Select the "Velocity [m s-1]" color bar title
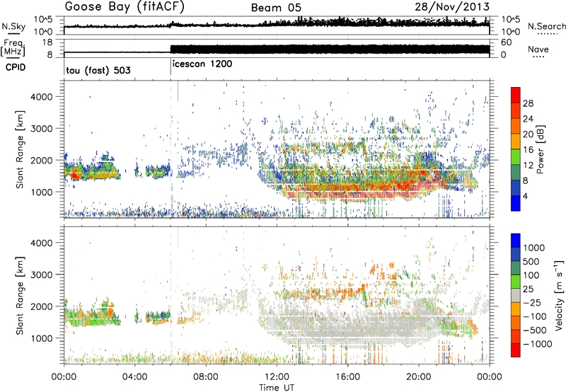Screen dimensions: 566x392 [559, 295]
